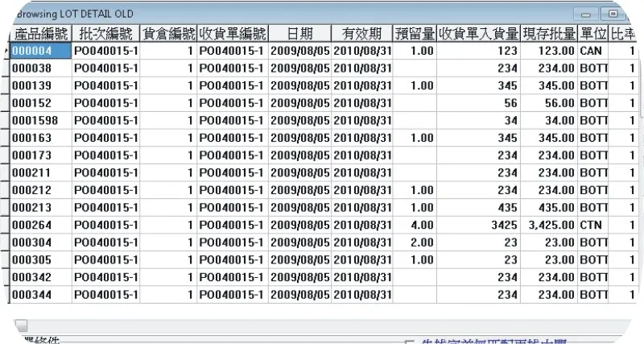Sort by the 產品編號 column header
The height and width of the screenshot is (344, 644).
[x=40, y=34]
